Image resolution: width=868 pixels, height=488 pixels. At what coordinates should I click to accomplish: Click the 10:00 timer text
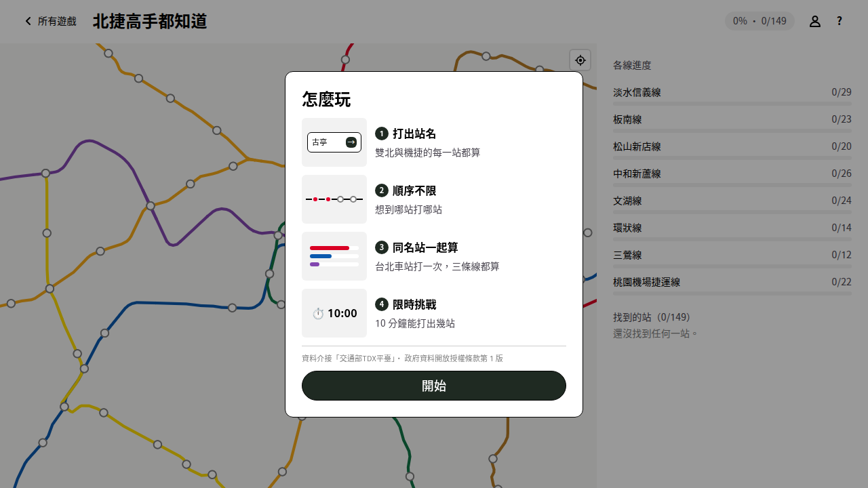click(342, 313)
